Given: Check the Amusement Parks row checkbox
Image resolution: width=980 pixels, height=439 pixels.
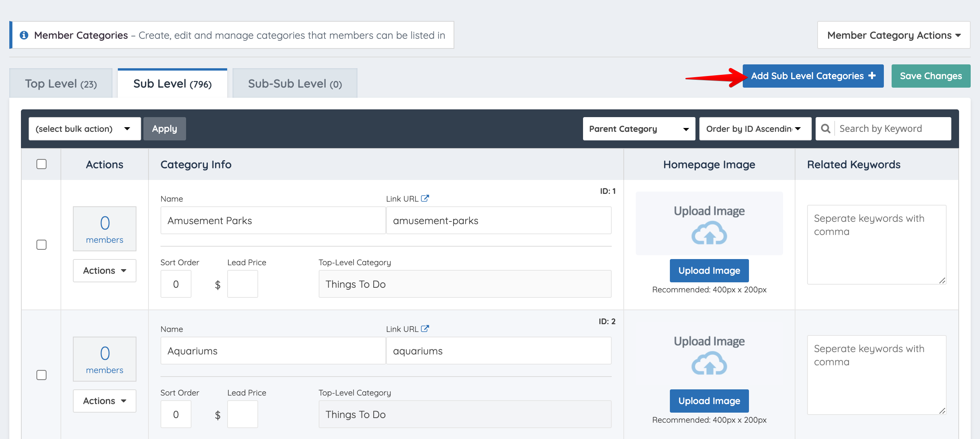Looking at the screenshot, I should [41, 245].
